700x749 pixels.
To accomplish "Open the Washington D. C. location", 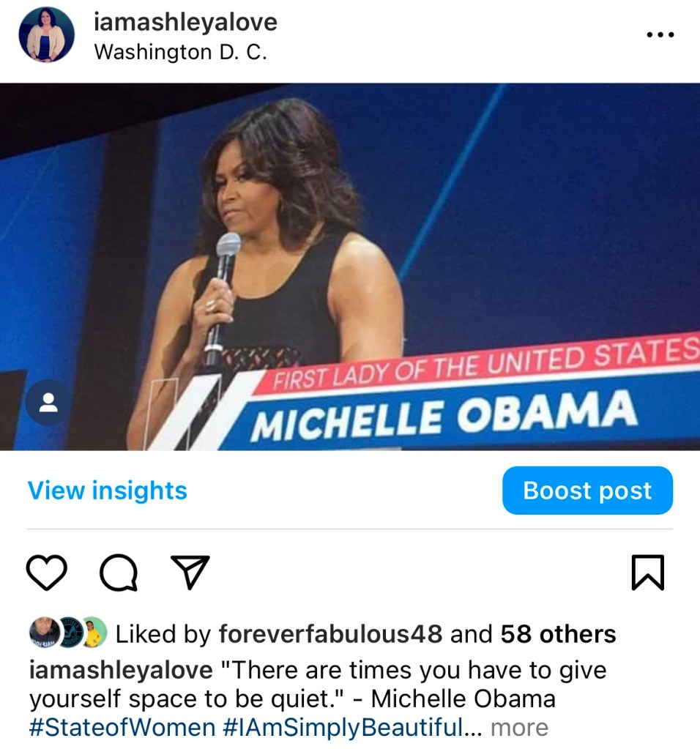I will (x=181, y=52).
